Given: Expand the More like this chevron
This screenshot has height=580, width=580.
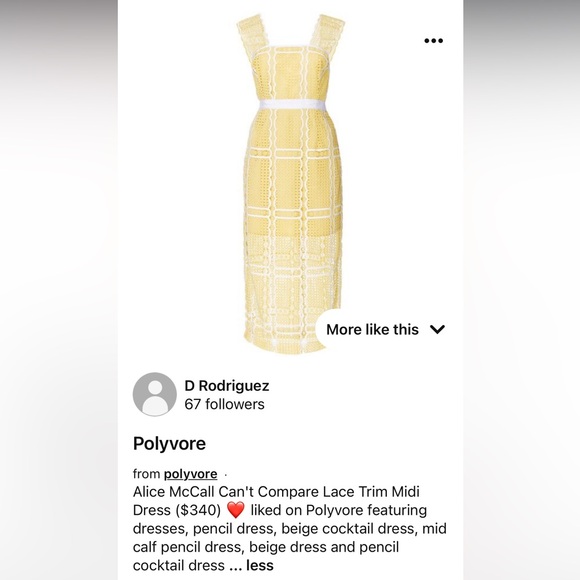Looking at the screenshot, I should click(437, 329).
